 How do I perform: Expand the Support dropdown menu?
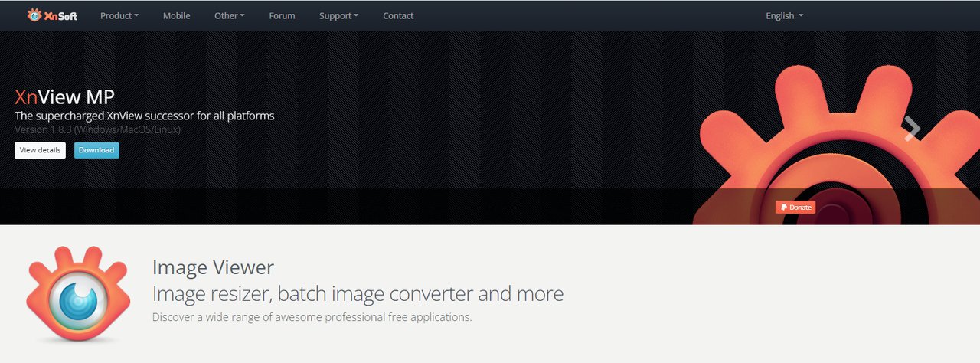click(339, 15)
